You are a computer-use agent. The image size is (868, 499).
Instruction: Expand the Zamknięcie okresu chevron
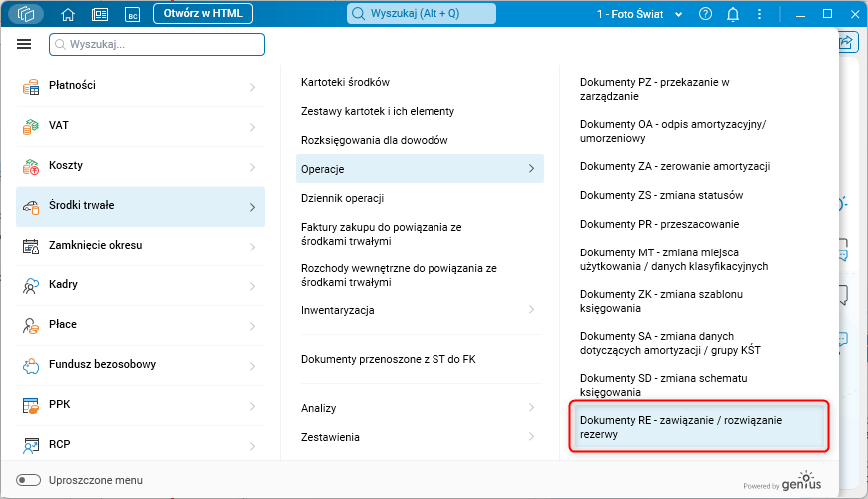click(252, 247)
